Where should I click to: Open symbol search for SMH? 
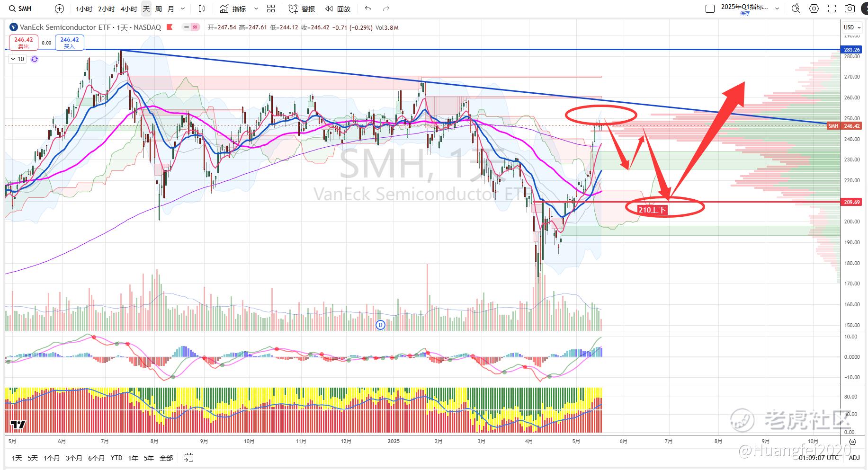click(21, 9)
